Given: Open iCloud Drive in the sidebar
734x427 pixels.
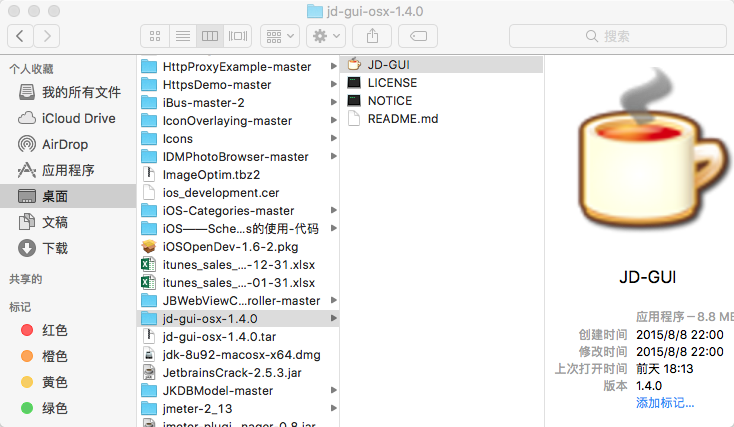Looking at the screenshot, I should (x=69, y=118).
